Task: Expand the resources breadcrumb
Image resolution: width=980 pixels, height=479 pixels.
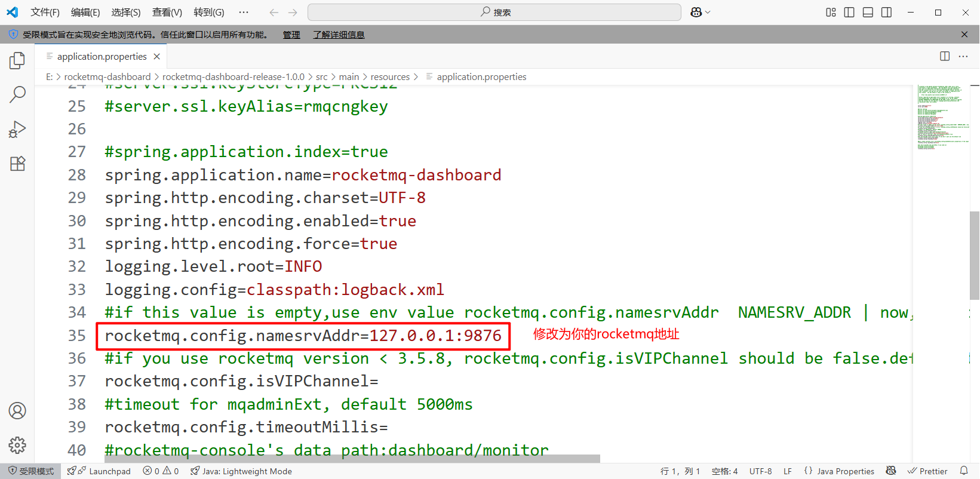Action: (391, 77)
